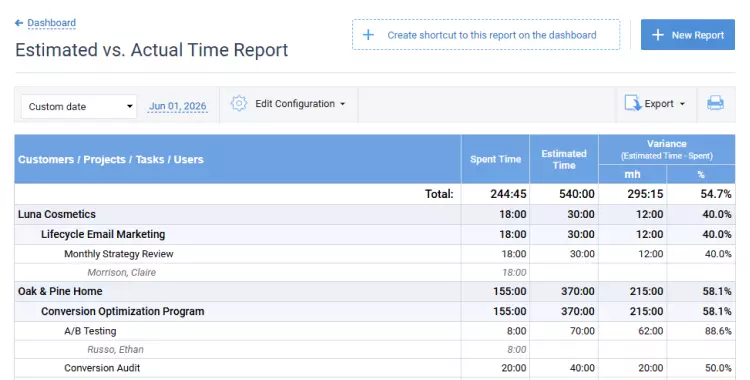The height and width of the screenshot is (380, 750).
Task: Click the plus icon in the shortcut box
Action: pyautogui.click(x=368, y=34)
